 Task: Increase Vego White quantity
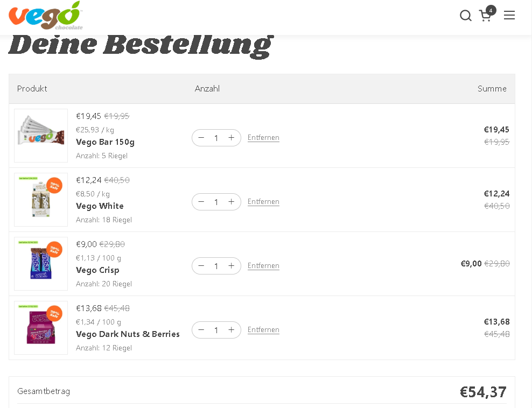232,202
